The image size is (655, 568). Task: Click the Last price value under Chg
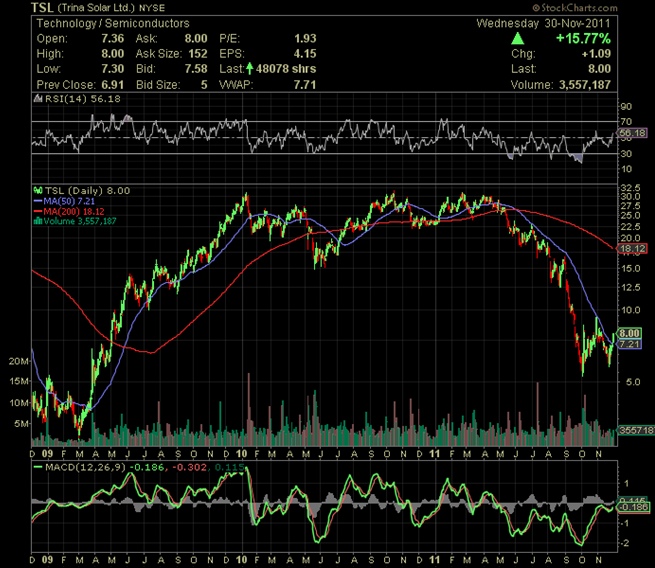(599, 69)
